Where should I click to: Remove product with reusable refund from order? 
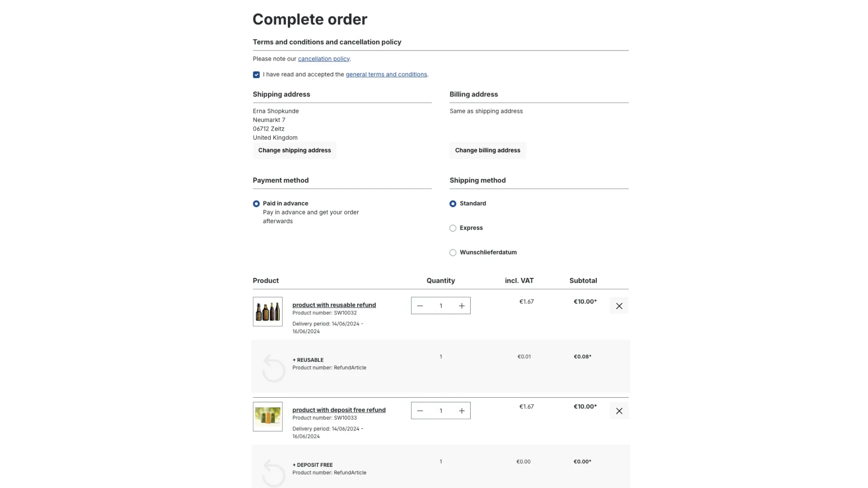[619, 306]
